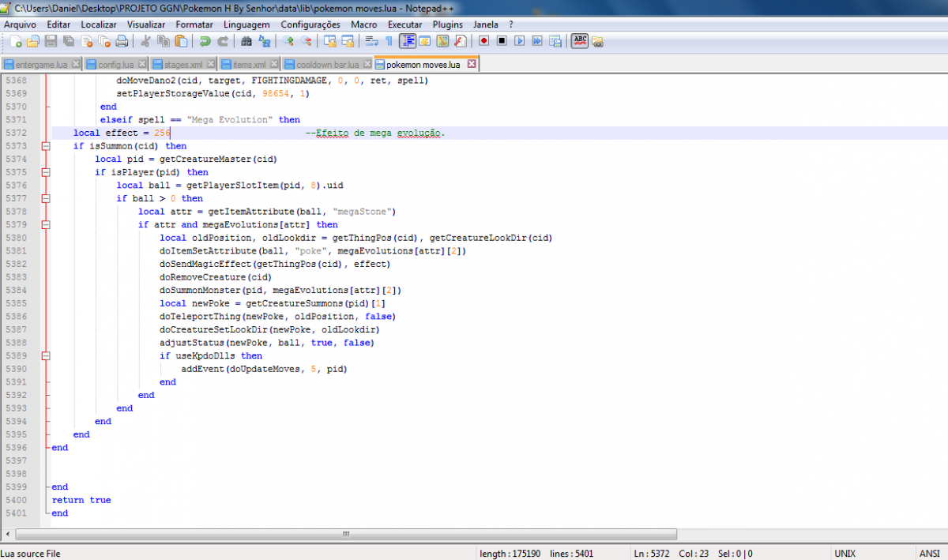Collapse fold at line 5389 useKpdoDlls
The image size is (948, 560).
46,355
